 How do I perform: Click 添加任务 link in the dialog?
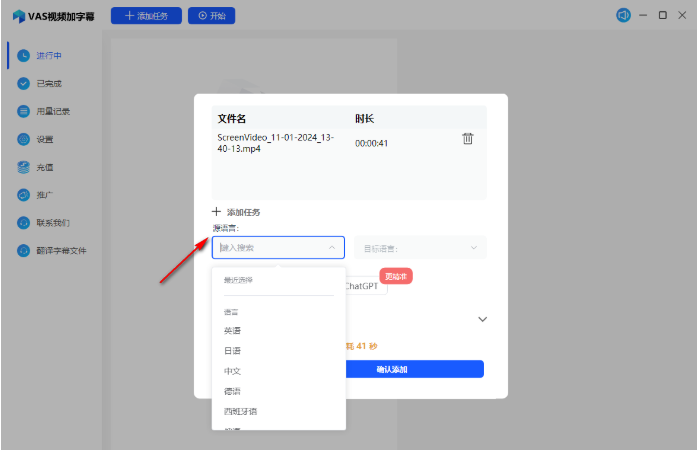(x=244, y=212)
